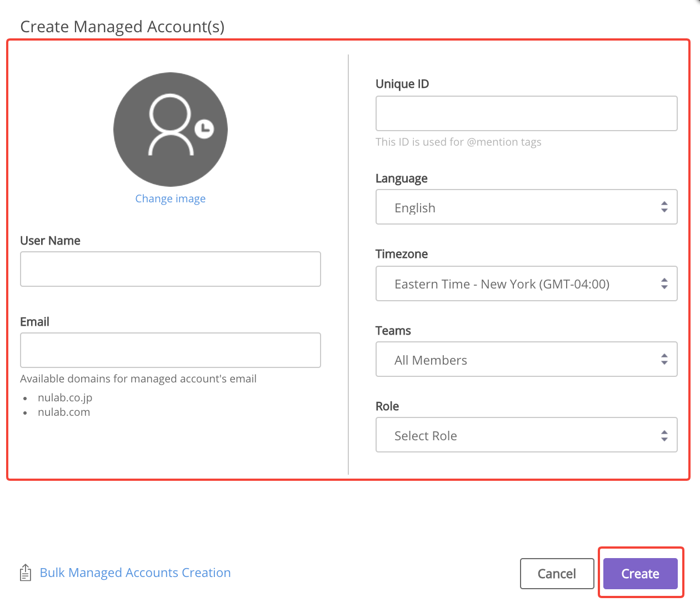This screenshot has width=700, height=607.
Task: Click into the Unique ID field
Action: [527, 113]
